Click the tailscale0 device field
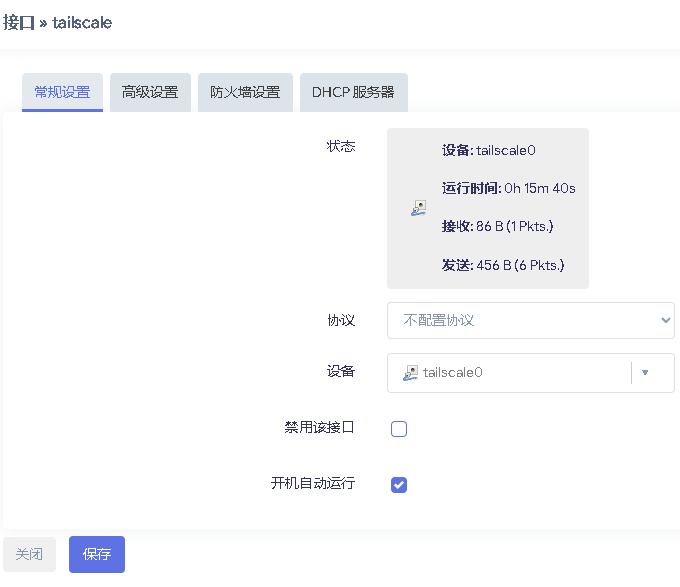680x587 pixels. pyautogui.click(x=530, y=373)
